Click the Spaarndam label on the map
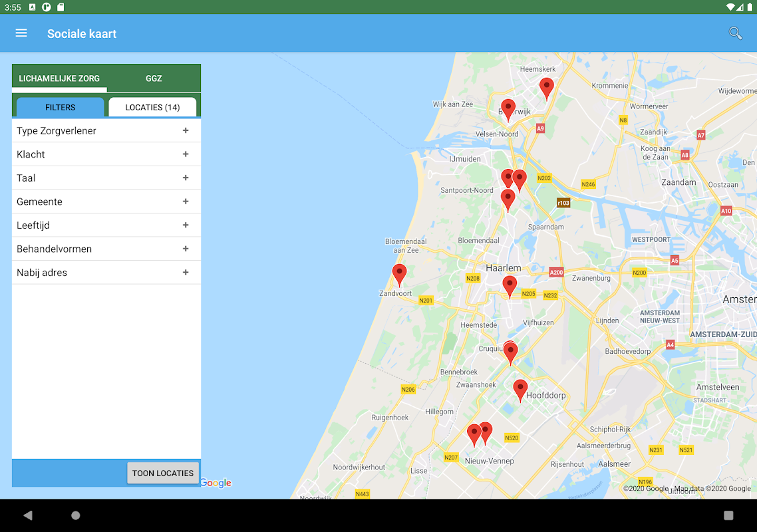Screen dimensions: 757x532 pyautogui.click(x=546, y=227)
